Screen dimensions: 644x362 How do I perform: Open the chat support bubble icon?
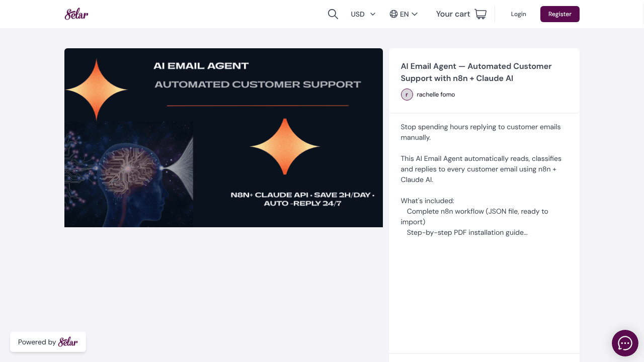pos(625,343)
